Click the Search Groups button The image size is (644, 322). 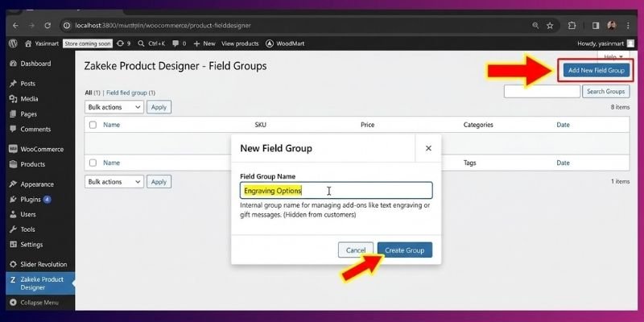click(606, 92)
